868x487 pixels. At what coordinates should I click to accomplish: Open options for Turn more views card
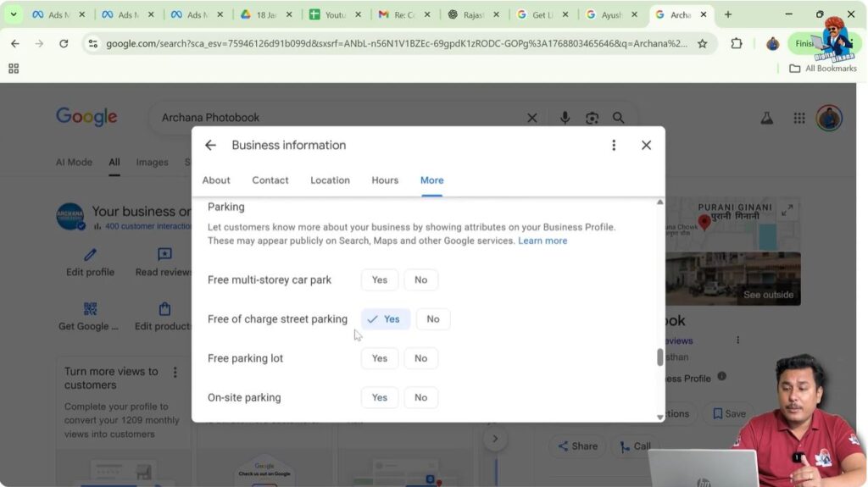click(x=175, y=373)
